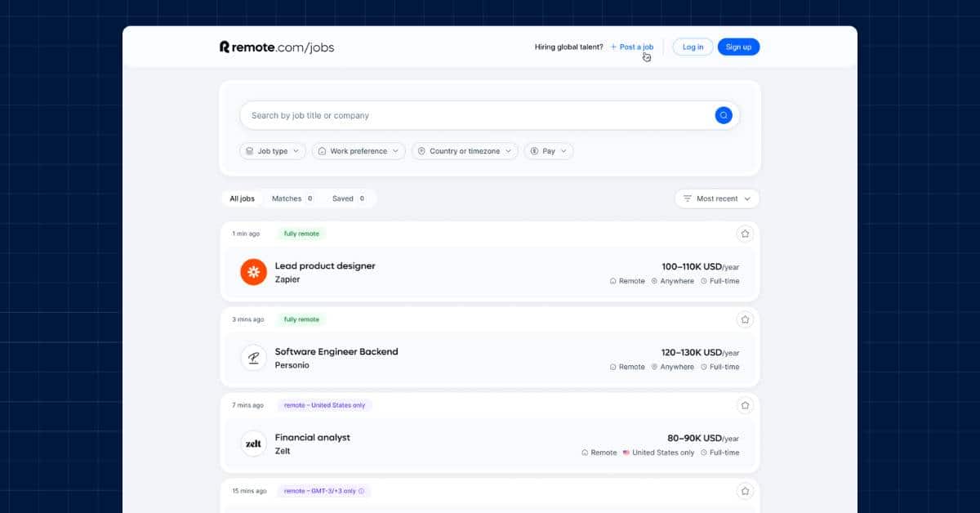Viewport: 980px width, 513px height.
Task: Open the Personio company logo
Action: coord(253,358)
